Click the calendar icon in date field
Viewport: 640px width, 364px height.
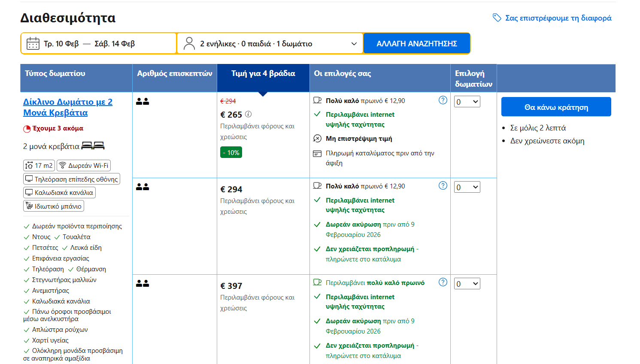(x=33, y=44)
